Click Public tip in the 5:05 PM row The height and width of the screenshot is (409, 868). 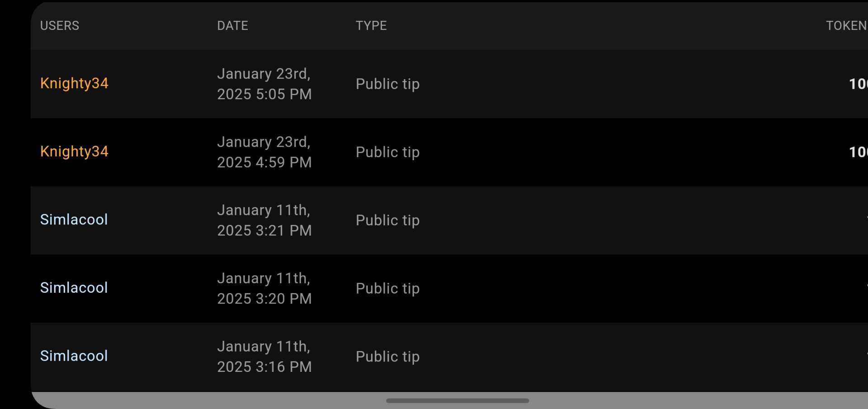tap(387, 84)
